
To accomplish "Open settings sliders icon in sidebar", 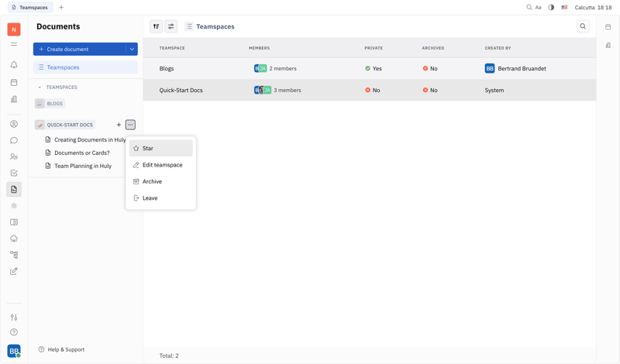I will click(x=14, y=317).
